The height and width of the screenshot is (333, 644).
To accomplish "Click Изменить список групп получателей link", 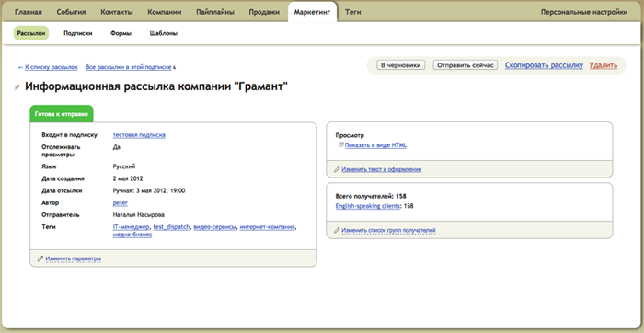I will click(x=388, y=230).
